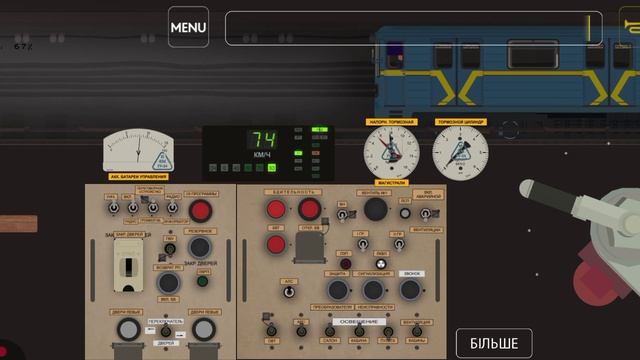Click the lit green speed limit indicator

pos(271,168)
